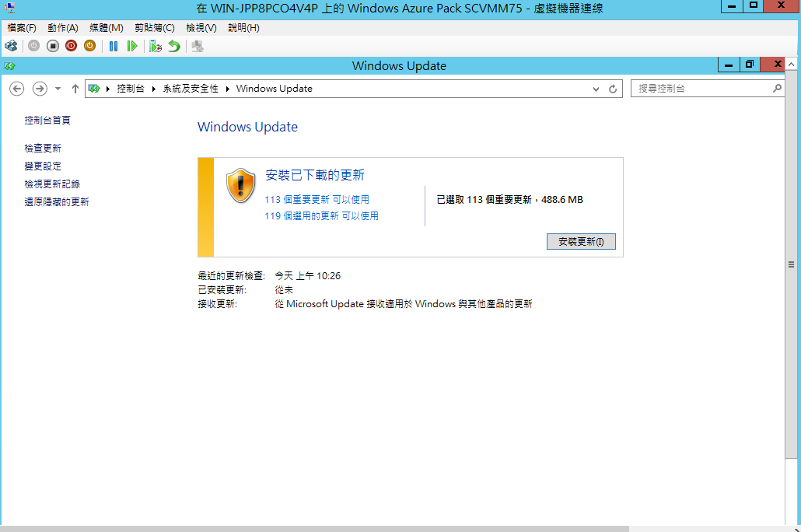This screenshot has height=532, width=801.
Task: Click the Revert undo arrow icon
Action: [174, 46]
